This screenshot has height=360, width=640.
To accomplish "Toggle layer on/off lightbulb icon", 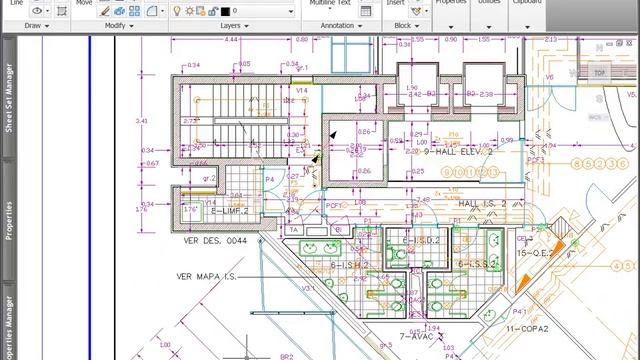I will (x=177, y=11).
